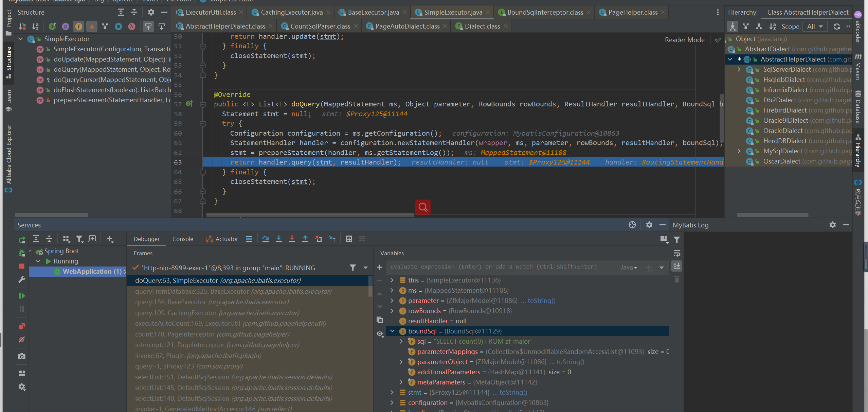Open the Hierarchy Scope dropdown

[815, 26]
